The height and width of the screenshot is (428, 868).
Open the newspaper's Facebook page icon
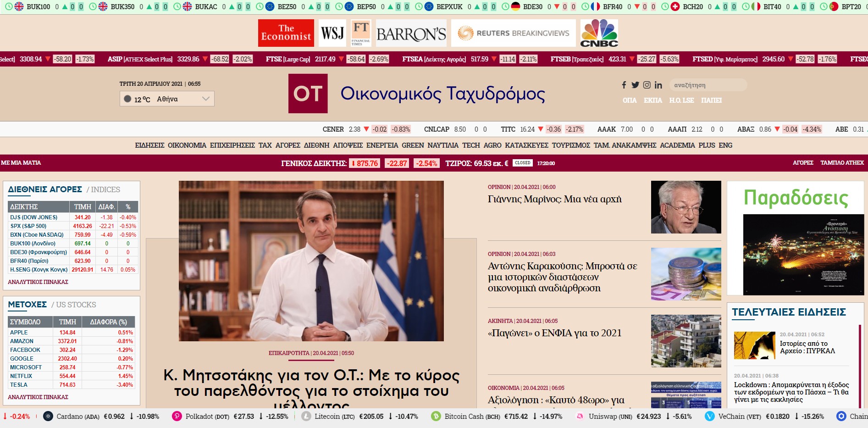click(624, 85)
